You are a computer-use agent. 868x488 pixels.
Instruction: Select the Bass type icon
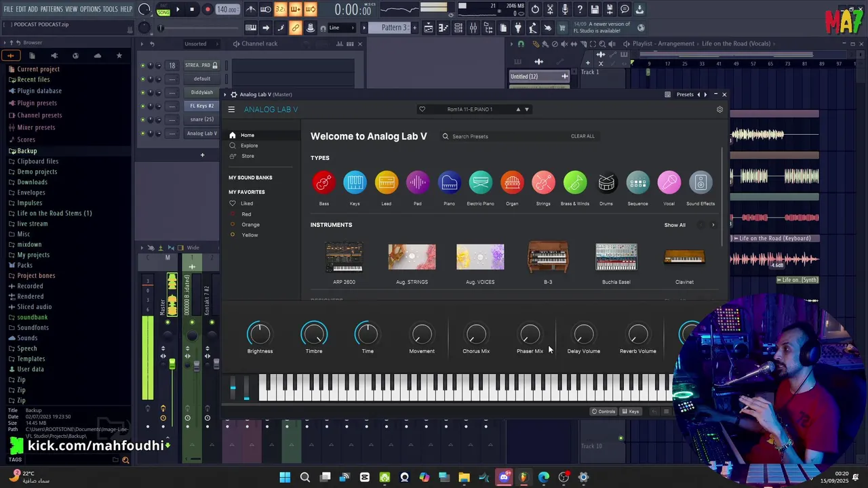(x=323, y=182)
